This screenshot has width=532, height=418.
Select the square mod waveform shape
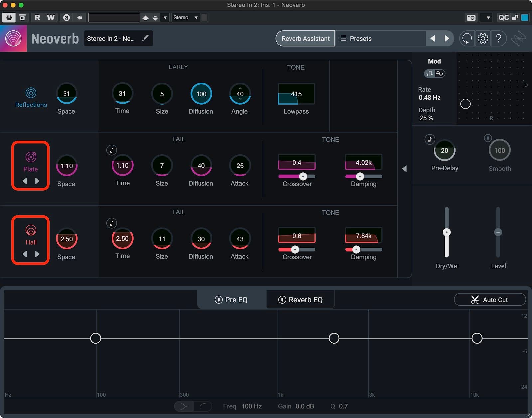point(430,74)
